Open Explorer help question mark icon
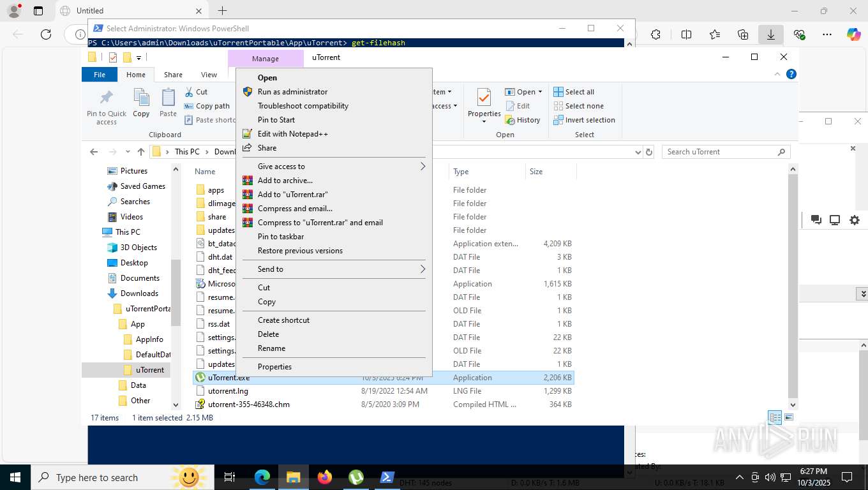 tap(791, 75)
